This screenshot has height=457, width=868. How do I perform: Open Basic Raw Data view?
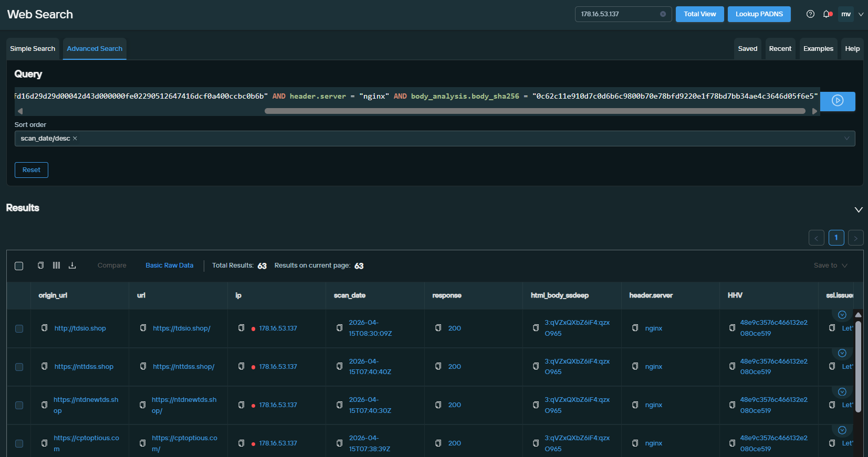coord(169,265)
